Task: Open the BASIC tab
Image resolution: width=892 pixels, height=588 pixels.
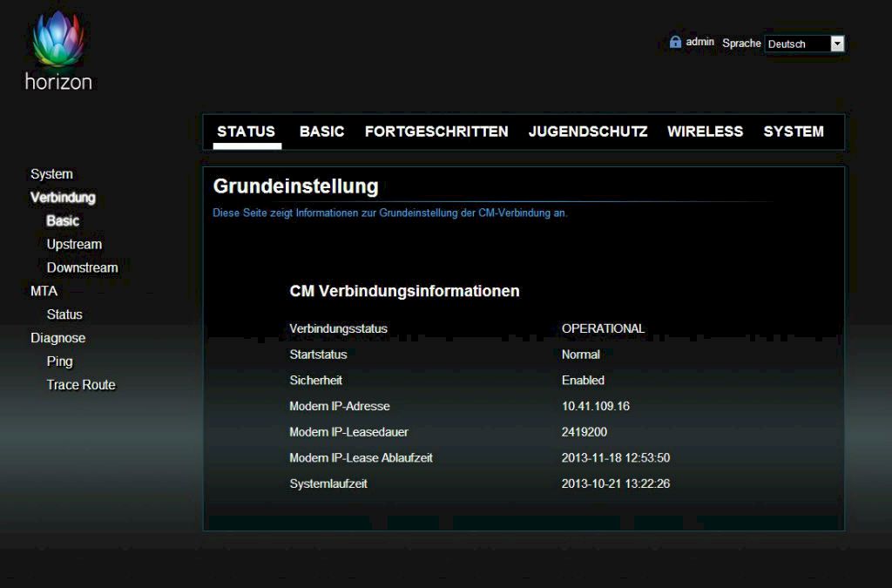Action: (321, 132)
